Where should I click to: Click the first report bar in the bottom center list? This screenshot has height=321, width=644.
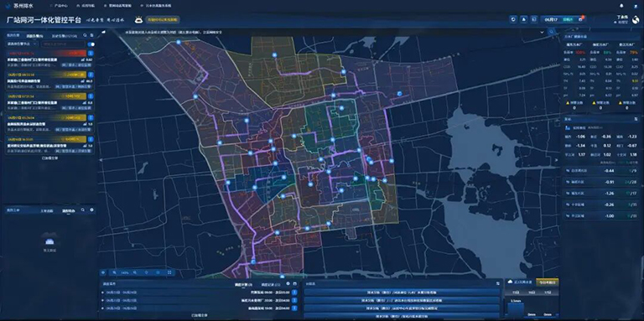pyautogui.click(x=402, y=293)
